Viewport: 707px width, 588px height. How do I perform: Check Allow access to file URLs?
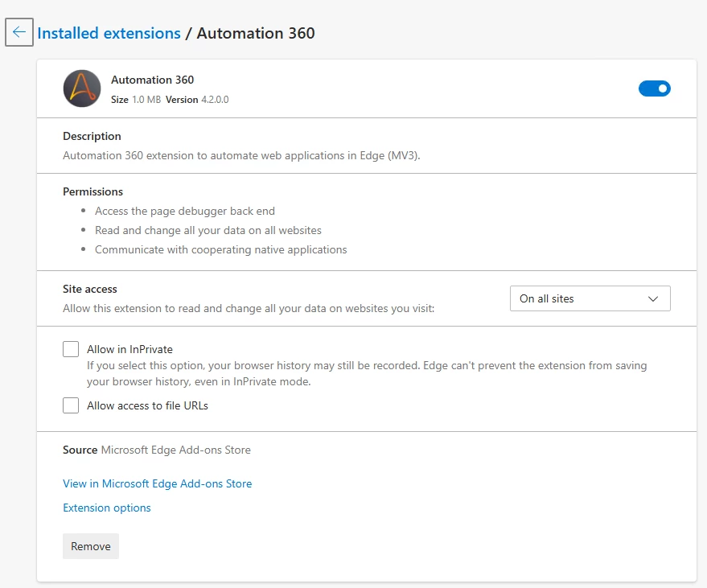(71, 405)
